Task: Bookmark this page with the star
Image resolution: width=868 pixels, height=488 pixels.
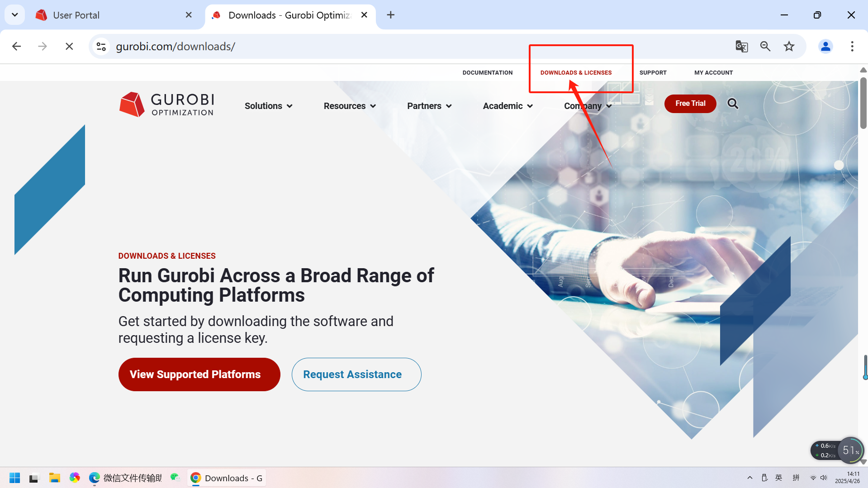Action: [789, 46]
